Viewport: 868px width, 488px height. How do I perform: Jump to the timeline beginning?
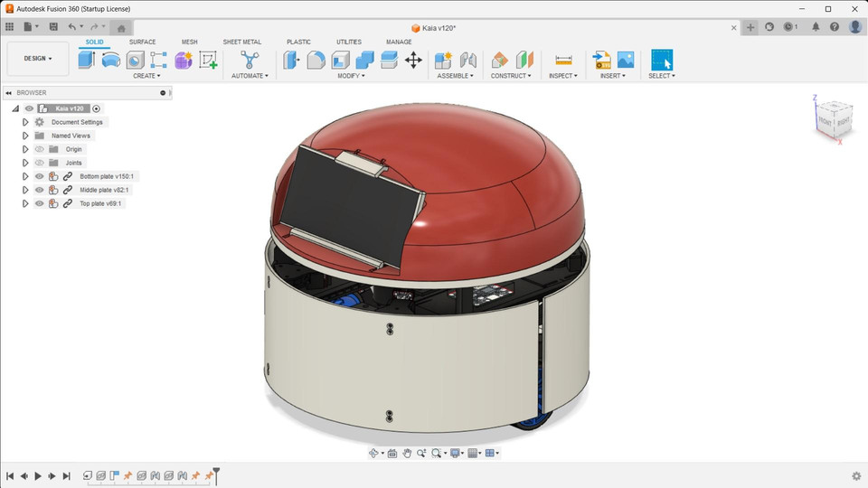10,476
